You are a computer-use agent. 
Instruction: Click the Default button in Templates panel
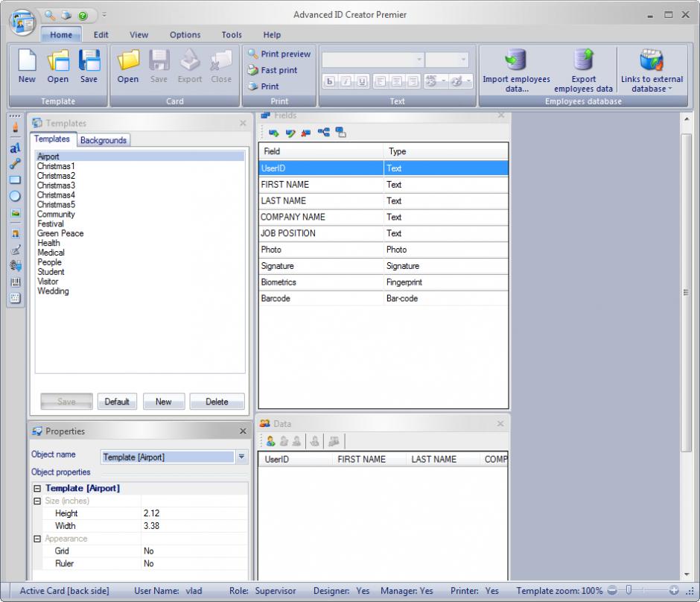coord(117,402)
